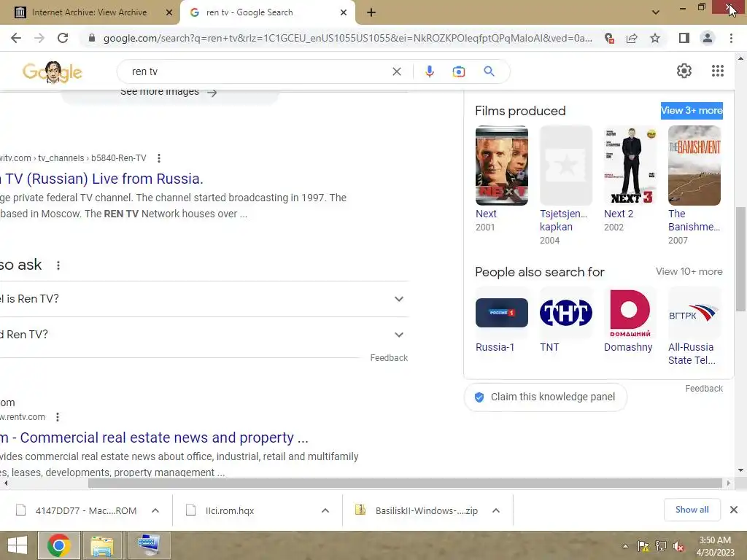Open the Russia-1 channel logo
747x560 pixels.
pos(502,313)
